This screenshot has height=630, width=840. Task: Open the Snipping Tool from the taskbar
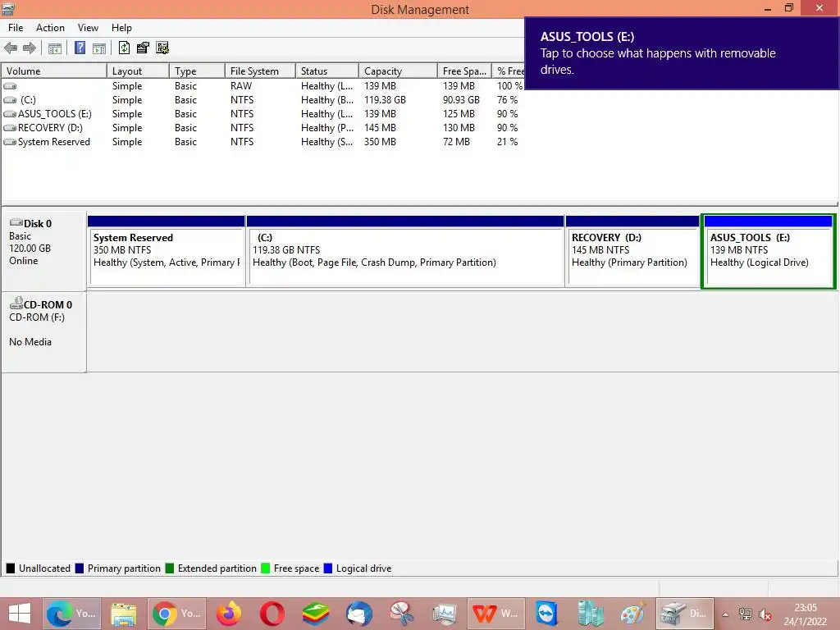[402, 614]
